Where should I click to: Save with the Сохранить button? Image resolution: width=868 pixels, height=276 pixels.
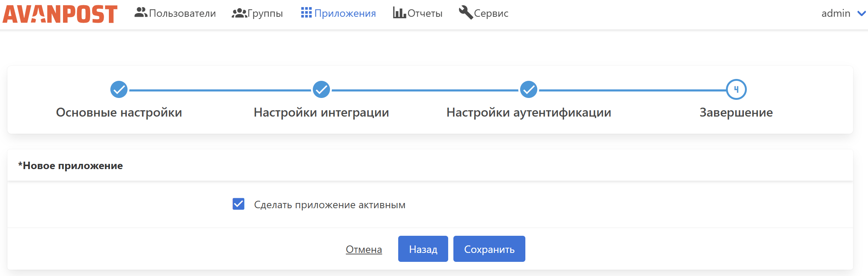489,249
